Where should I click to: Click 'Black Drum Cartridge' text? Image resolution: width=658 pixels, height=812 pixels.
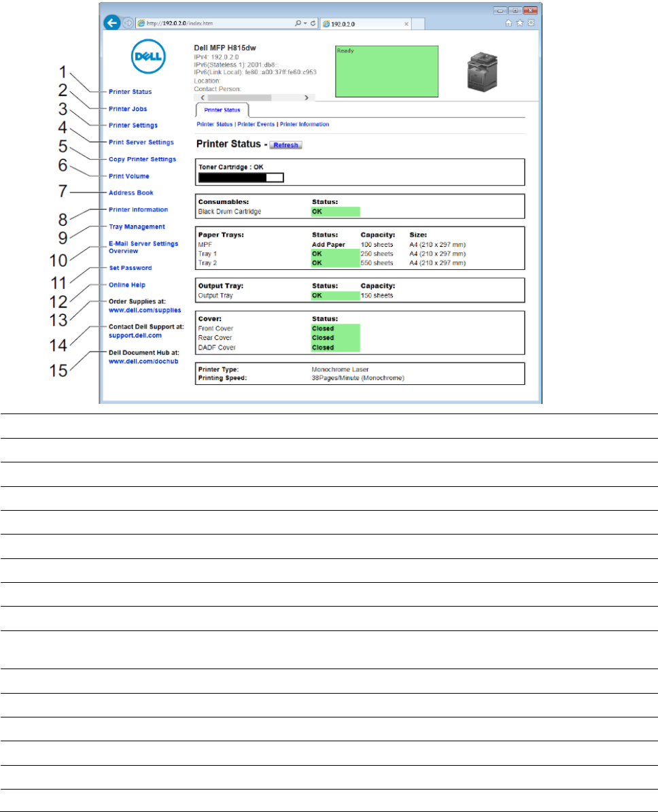[x=229, y=212]
